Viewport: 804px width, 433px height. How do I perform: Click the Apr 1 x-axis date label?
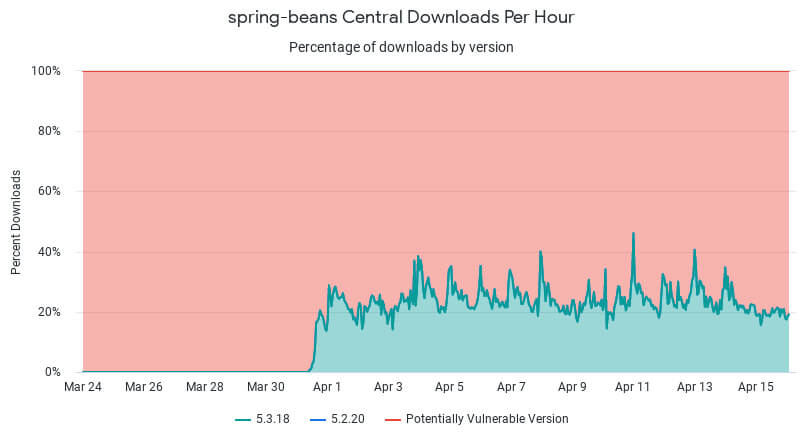[327, 387]
